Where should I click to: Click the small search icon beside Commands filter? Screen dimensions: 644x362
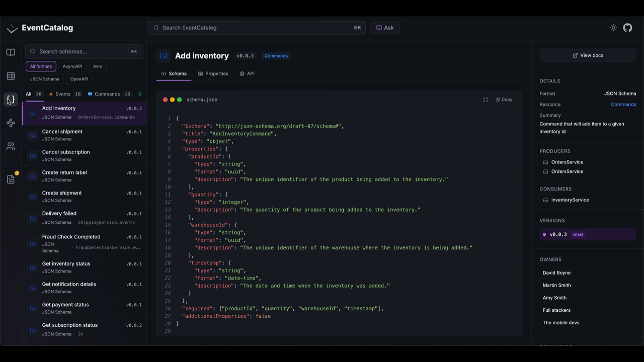pos(139,94)
